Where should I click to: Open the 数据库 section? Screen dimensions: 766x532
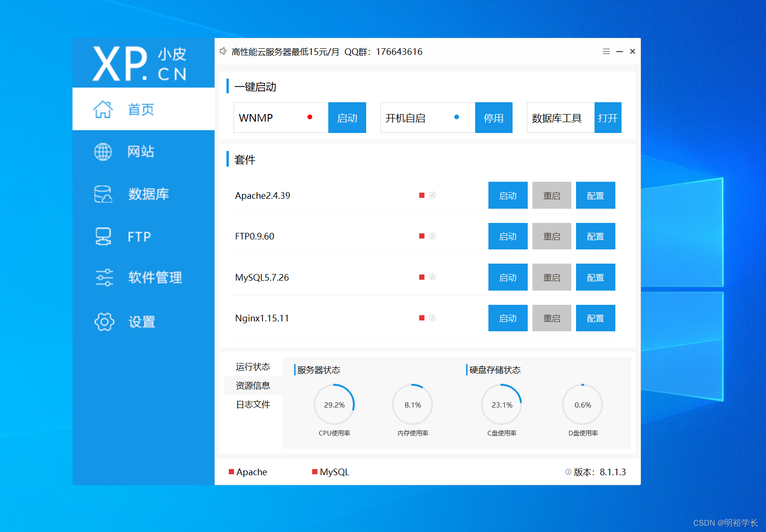click(144, 194)
